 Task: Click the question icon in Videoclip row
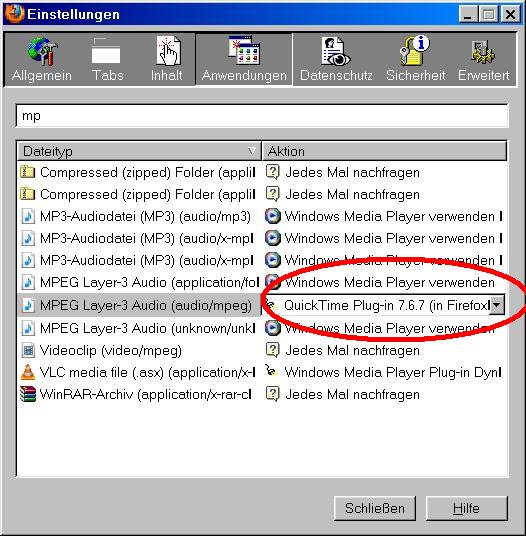273,350
